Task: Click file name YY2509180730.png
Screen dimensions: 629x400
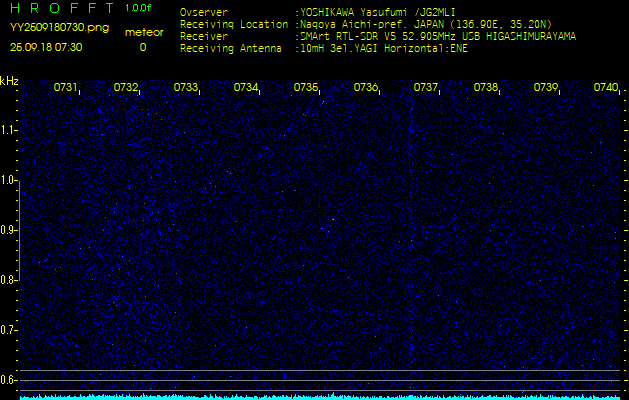Action: tap(59, 28)
